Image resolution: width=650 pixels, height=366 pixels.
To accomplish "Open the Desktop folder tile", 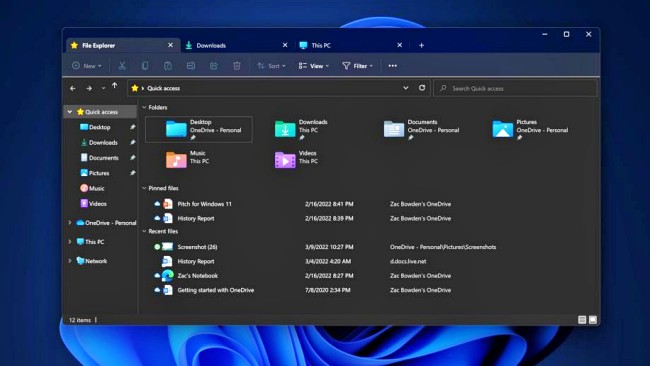I will [x=199, y=129].
